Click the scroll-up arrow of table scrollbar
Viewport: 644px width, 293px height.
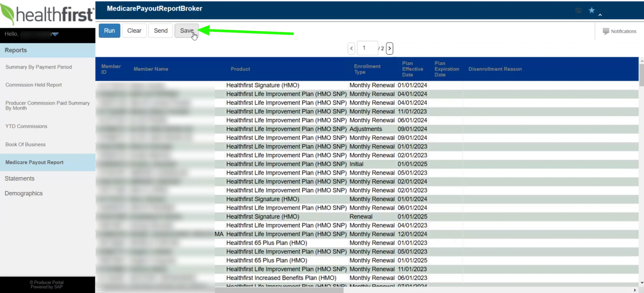coord(642,61)
